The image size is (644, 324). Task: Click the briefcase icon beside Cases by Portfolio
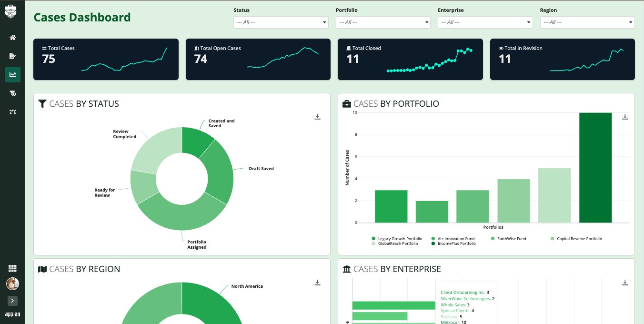pos(347,103)
